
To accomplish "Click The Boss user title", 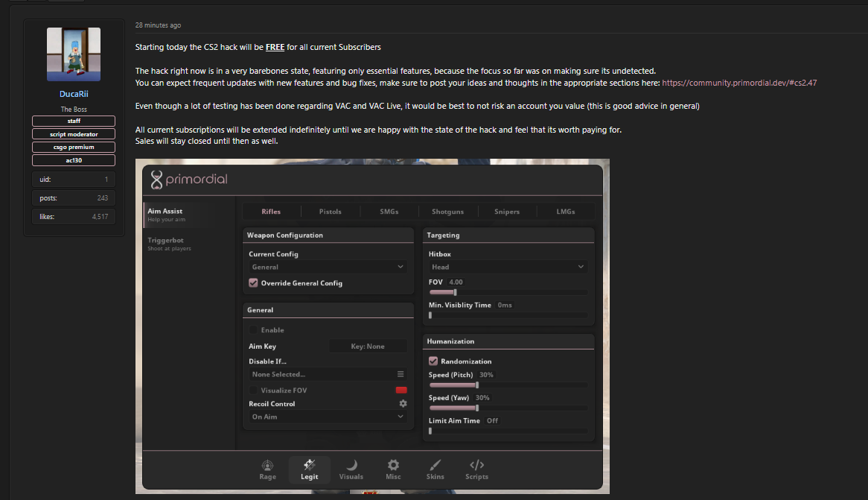I will pos(74,110).
